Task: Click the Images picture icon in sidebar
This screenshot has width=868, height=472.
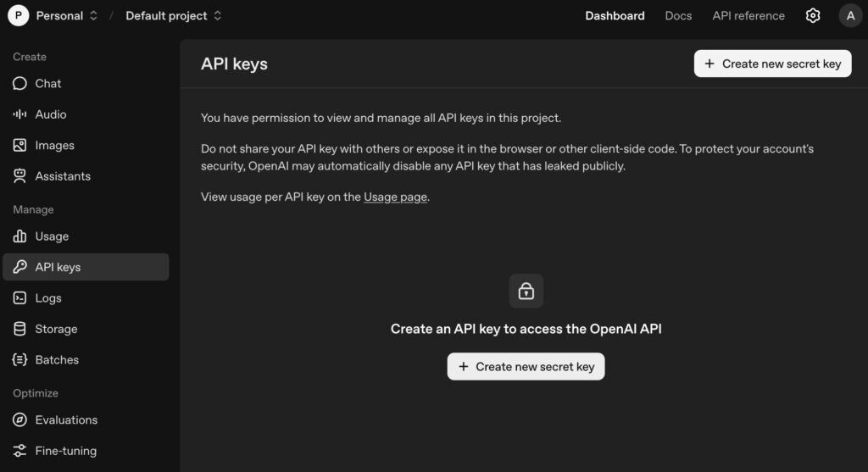Action: pos(19,146)
